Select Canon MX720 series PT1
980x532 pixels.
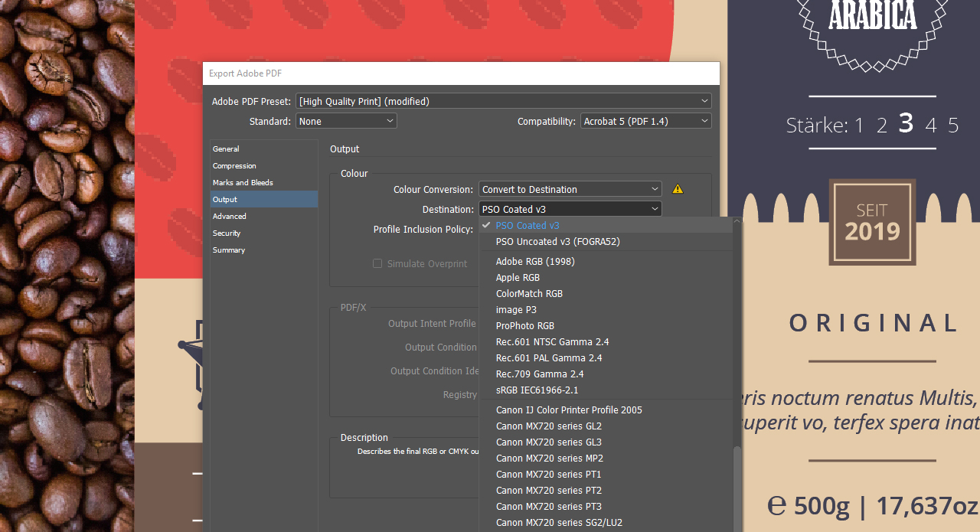(606, 474)
